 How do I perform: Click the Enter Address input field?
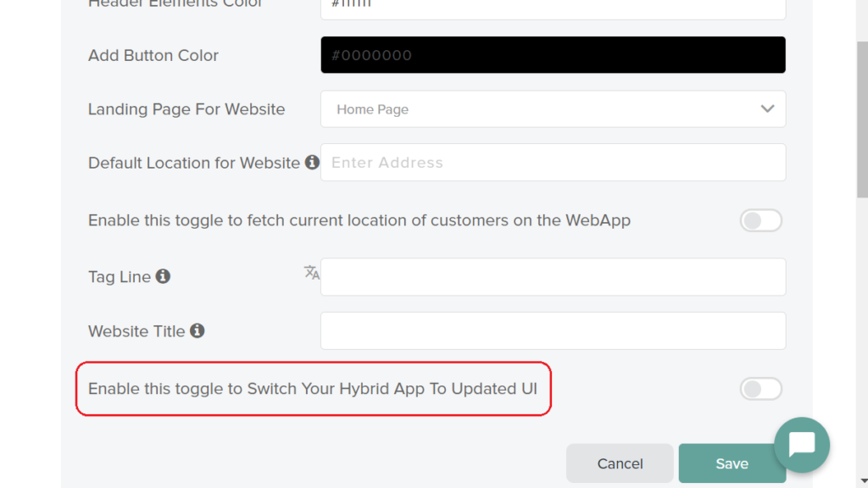click(553, 162)
